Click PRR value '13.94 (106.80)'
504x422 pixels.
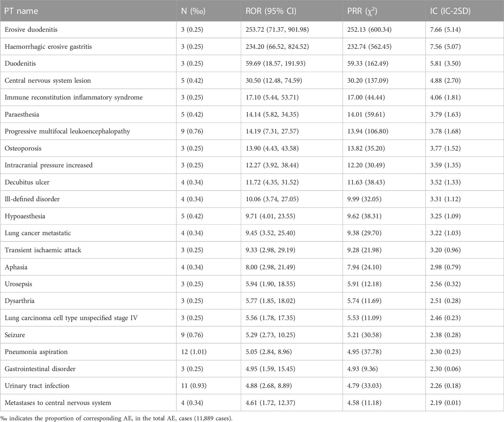point(368,131)
